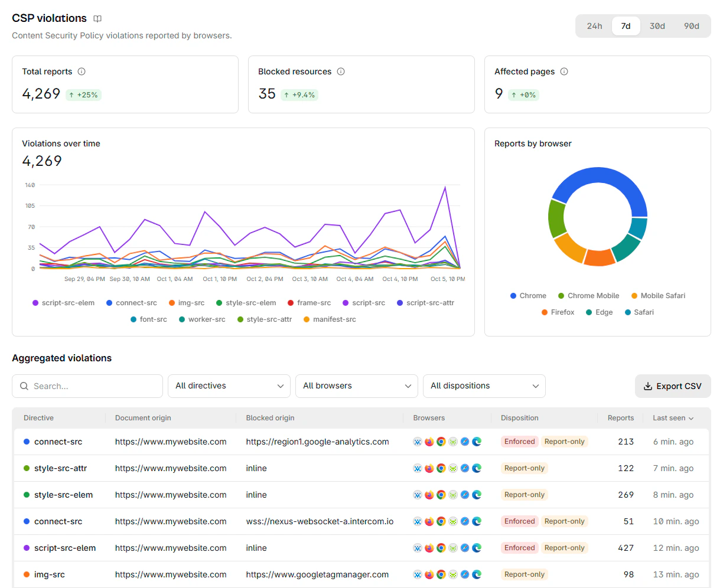Click the Chrome icon in the style-src-attr row
Screen dimensions: 723x588
pos(441,468)
